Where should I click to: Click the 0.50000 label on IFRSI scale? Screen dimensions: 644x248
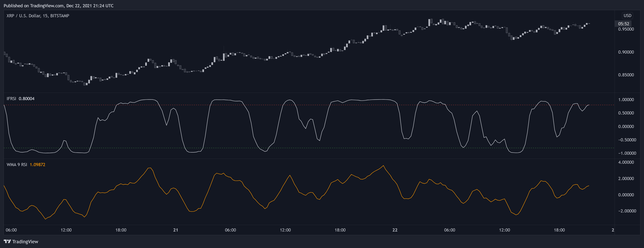pyautogui.click(x=626, y=113)
